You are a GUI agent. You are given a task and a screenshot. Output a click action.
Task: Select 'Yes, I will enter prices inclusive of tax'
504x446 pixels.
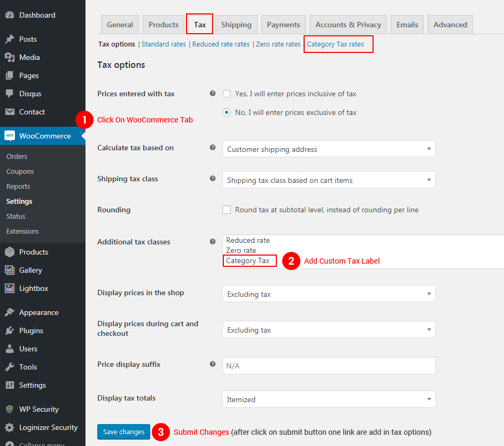tap(227, 94)
